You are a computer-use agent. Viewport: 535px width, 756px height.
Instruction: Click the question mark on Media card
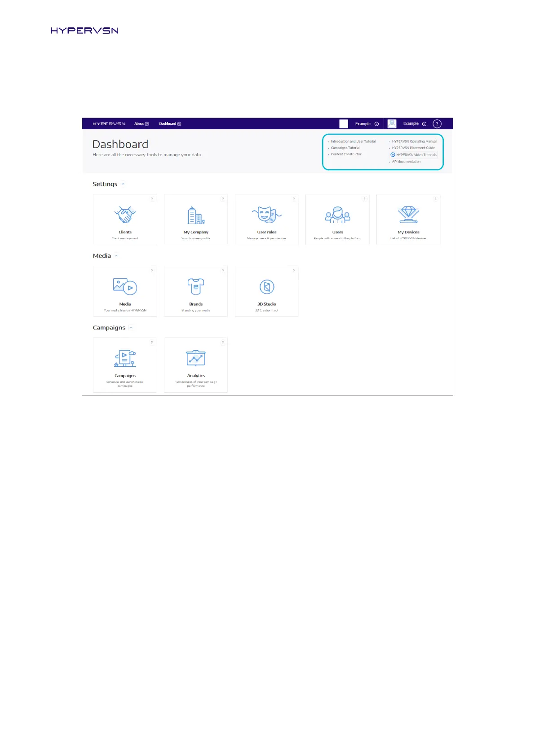[x=152, y=271]
